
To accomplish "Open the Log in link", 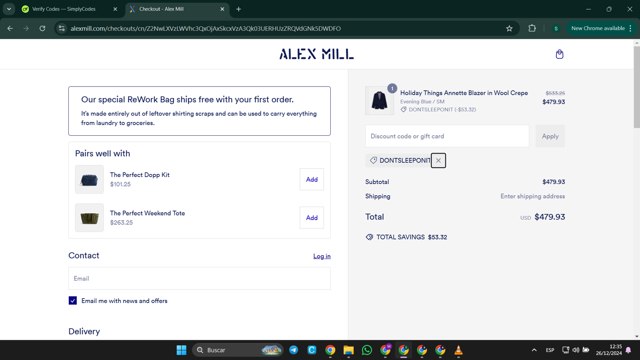I will point(322,256).
